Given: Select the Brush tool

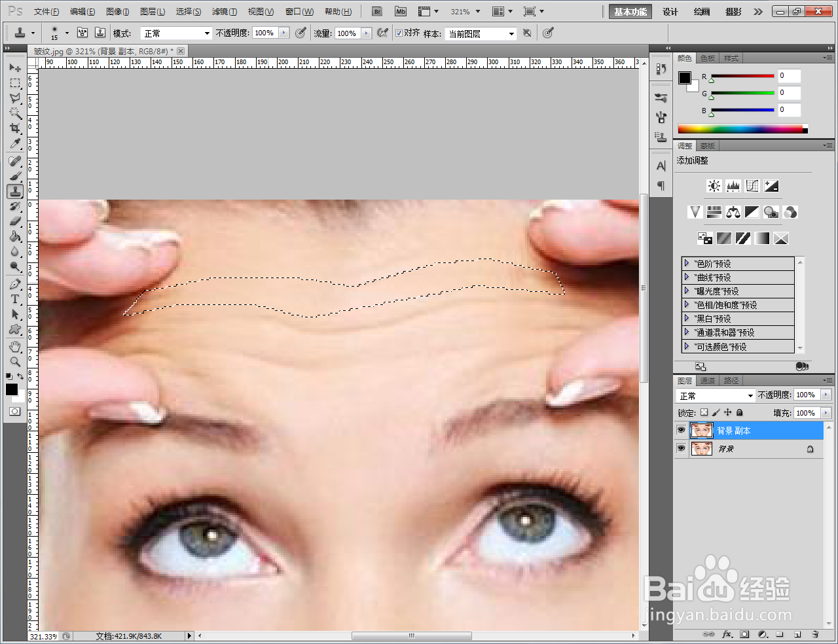Looking at the screenshot, I should click(15, 176).
